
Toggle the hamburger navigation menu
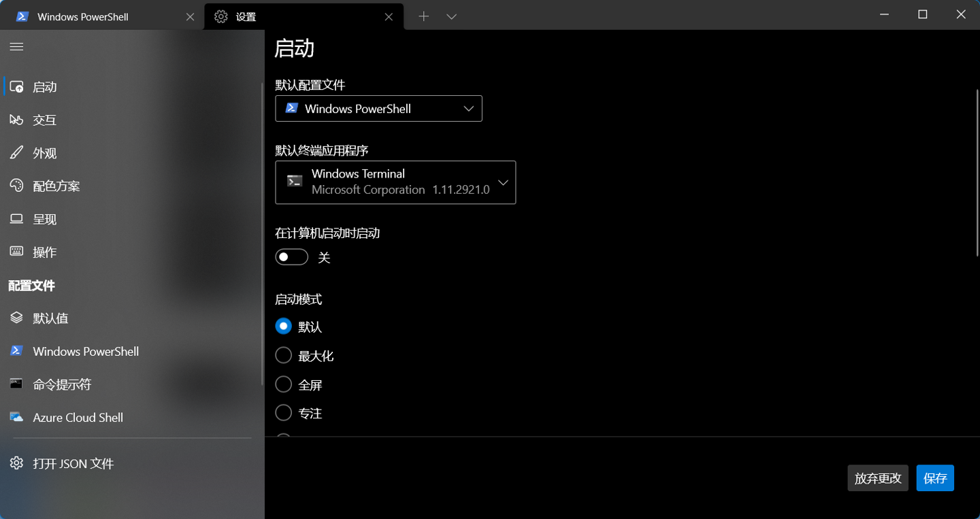coord(16,46)
